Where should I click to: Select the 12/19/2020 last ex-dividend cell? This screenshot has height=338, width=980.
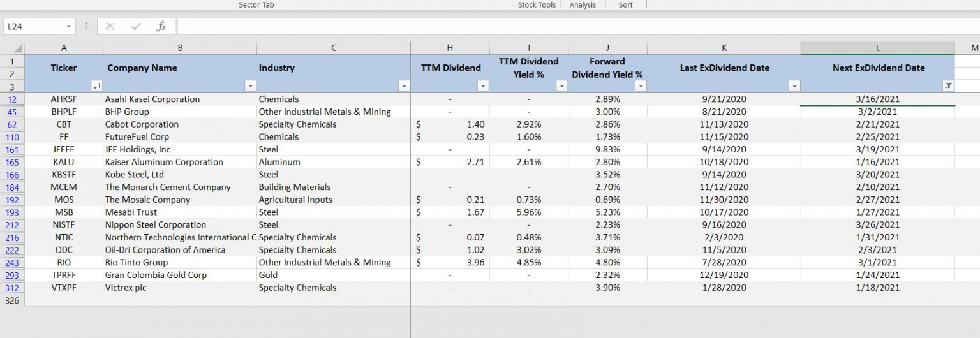(x=724, y=275)
